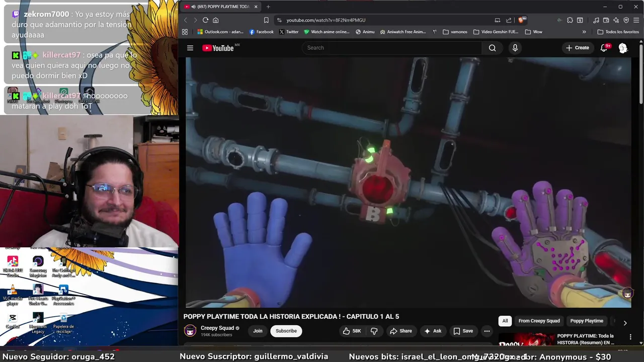Viewport: 644px width, 362px height.
Task: Start voice search with the microphone icon
Action: [515, 48]
